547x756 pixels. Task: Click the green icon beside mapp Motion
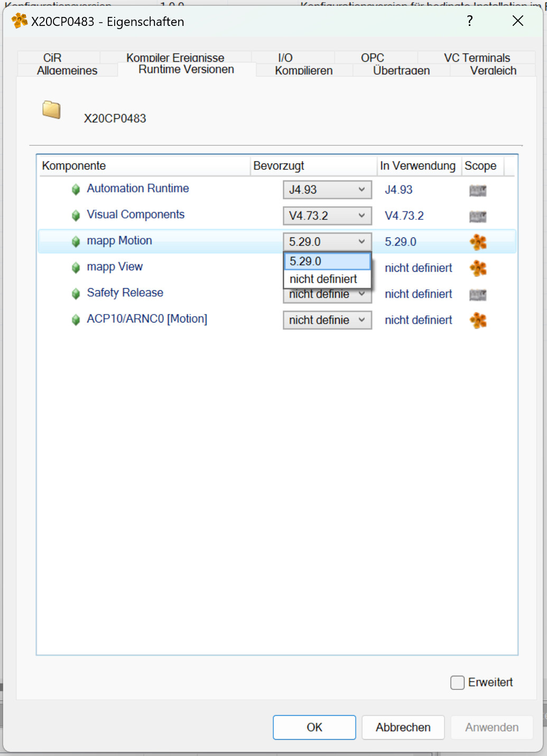(x=76, y=242)
